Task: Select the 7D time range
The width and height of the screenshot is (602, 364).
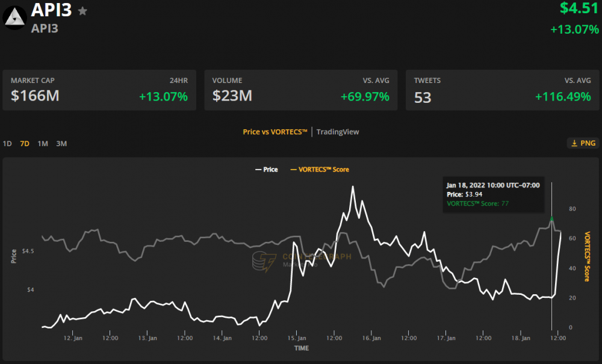Action: 25,143
